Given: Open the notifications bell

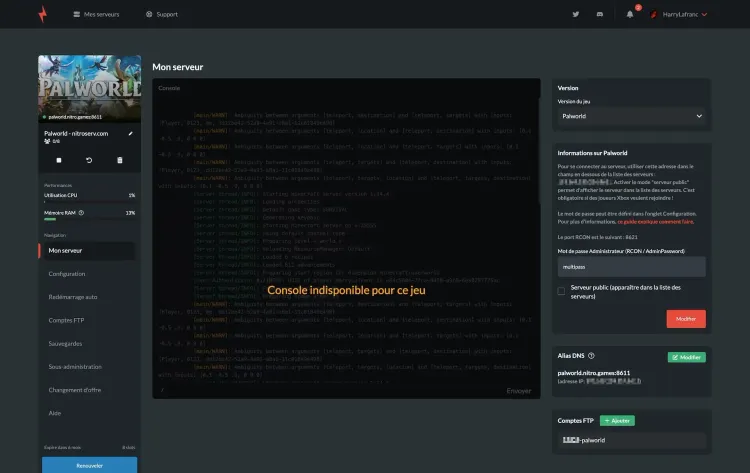Looking at the screenshot, I should (630, 14).
